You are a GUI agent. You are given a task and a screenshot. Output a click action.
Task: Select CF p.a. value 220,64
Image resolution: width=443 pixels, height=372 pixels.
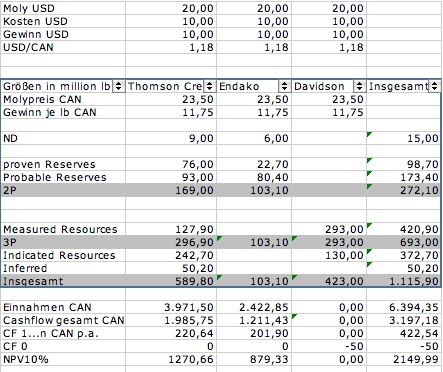click(171, 333)
